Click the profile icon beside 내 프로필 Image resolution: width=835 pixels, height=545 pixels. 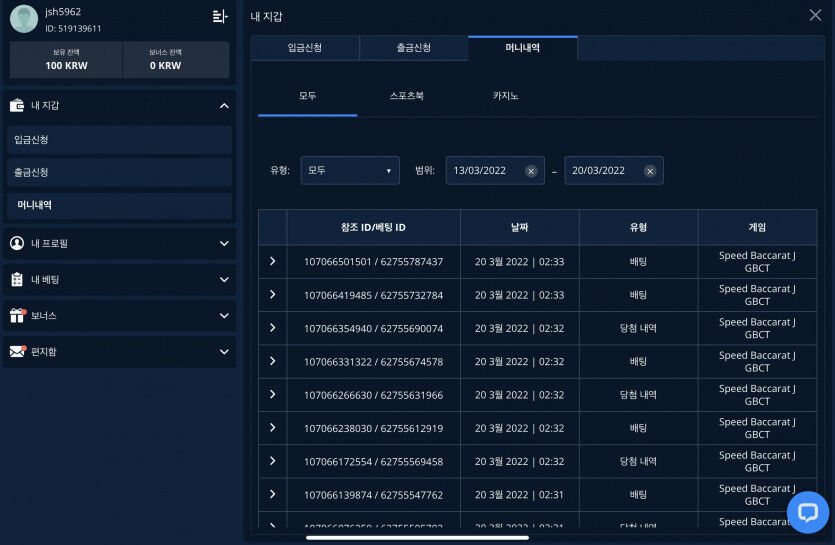coord(17,243)
